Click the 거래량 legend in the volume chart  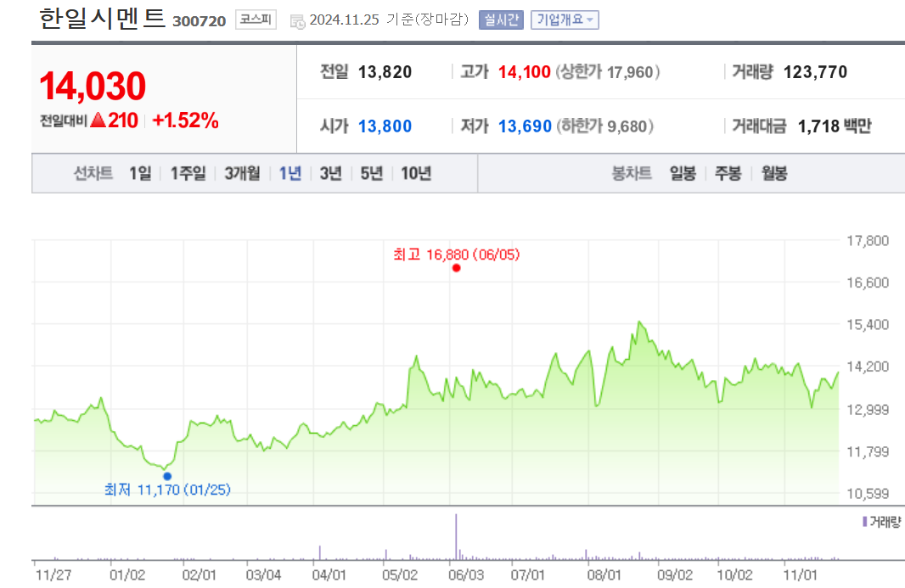[881, 522]
